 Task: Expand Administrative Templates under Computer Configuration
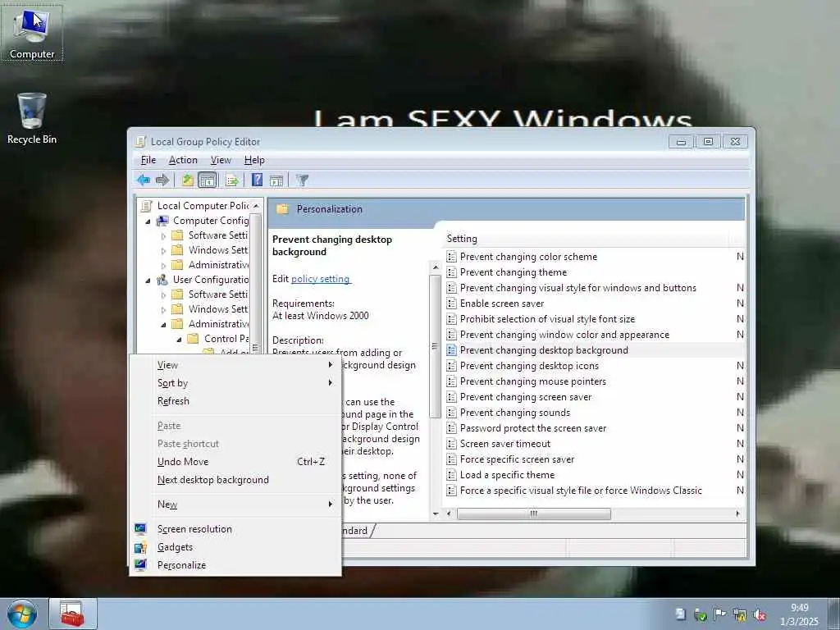(x=163, y=265)
